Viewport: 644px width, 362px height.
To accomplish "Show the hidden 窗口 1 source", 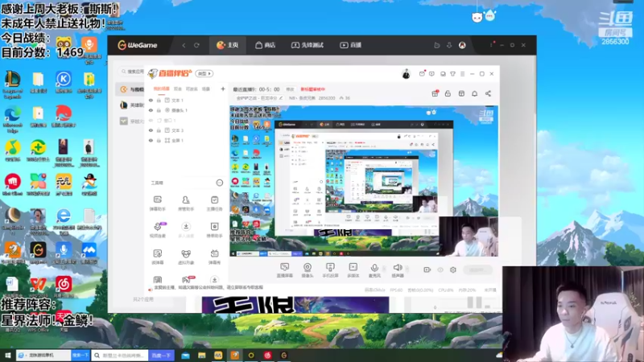I will point(151,120).
